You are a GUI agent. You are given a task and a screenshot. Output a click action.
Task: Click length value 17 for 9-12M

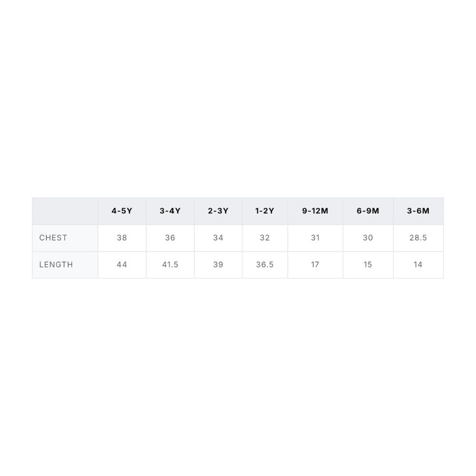pyautogui.click(x=315, y=265)
